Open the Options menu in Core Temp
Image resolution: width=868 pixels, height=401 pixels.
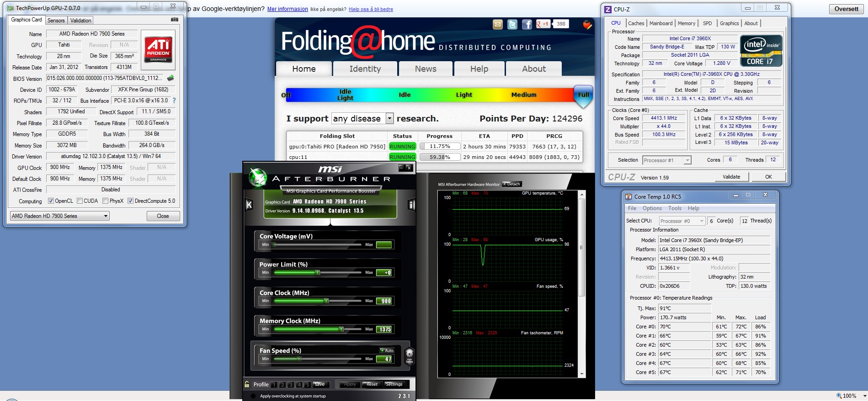tap(652, 208)
